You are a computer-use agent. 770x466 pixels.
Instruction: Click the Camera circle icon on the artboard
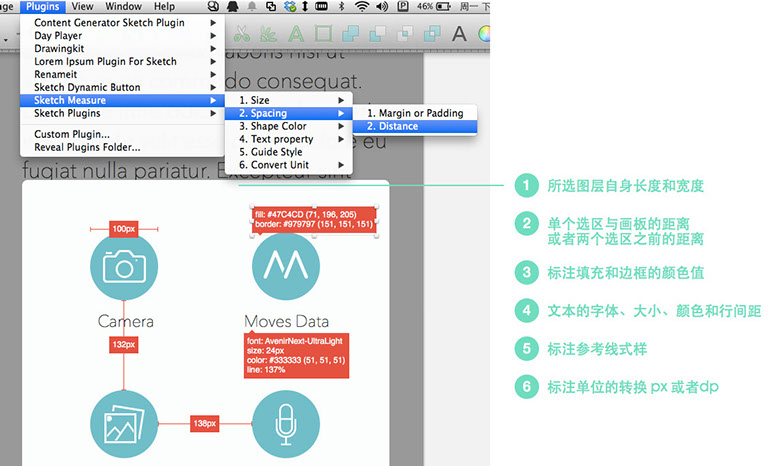point(124,264)
